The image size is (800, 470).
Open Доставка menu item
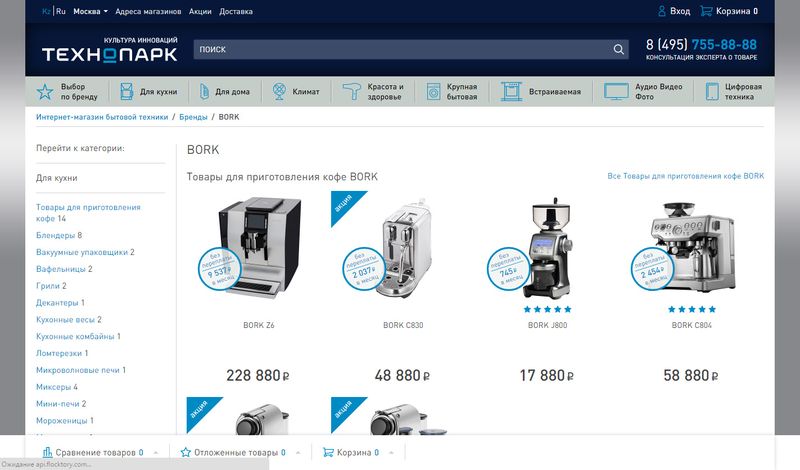point(236,11)
